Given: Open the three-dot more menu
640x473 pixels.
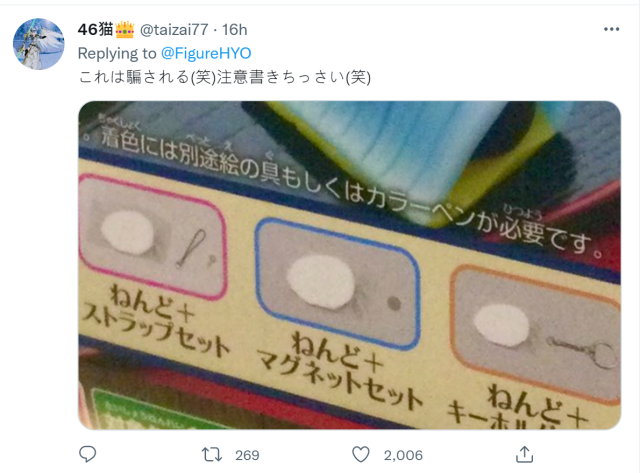Looking at the screenshot, I should click(x=611, y=29).
